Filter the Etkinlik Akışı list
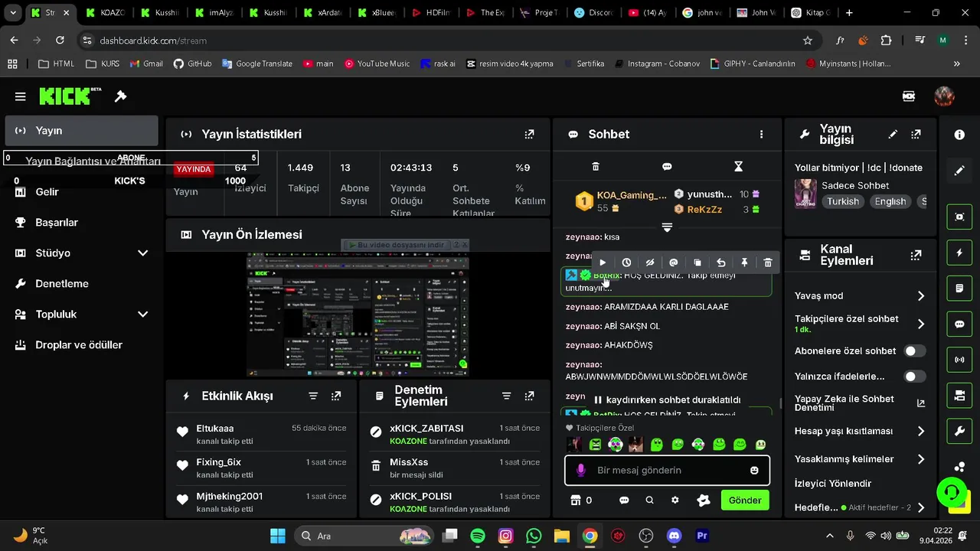 [313, 396]
